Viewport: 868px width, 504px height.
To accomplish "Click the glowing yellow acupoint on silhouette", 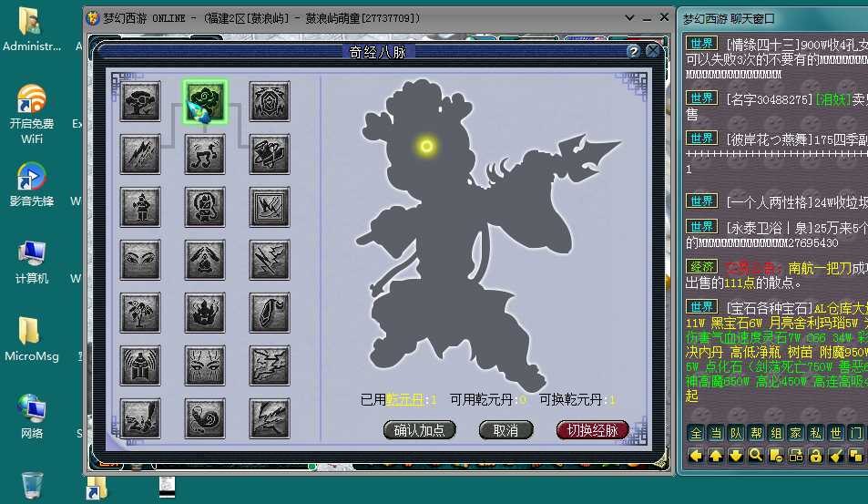I will pyautogui.click(x=426, y=146).
